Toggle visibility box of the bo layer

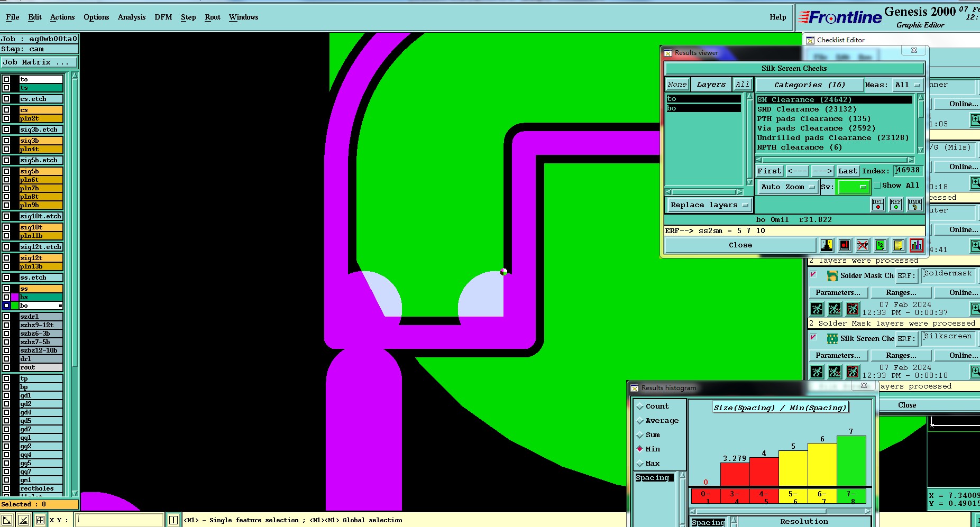point(6,306)
